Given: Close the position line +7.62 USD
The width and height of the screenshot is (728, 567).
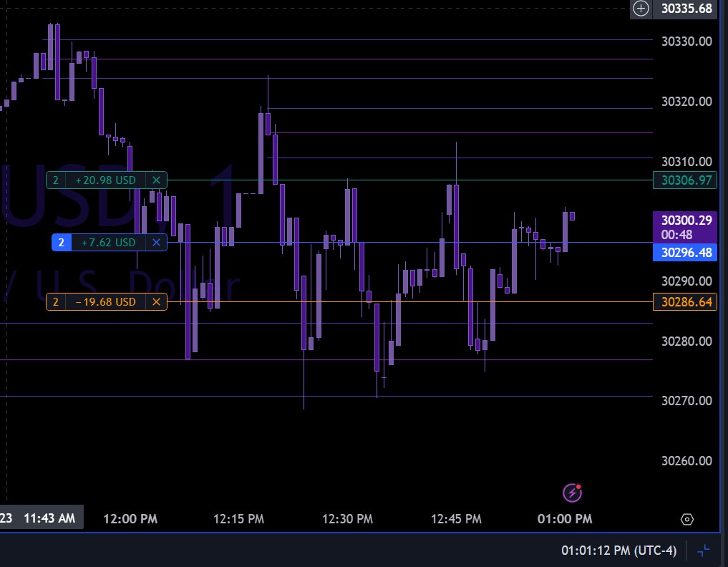Looking at the screenshot, I should pos(157,243).
